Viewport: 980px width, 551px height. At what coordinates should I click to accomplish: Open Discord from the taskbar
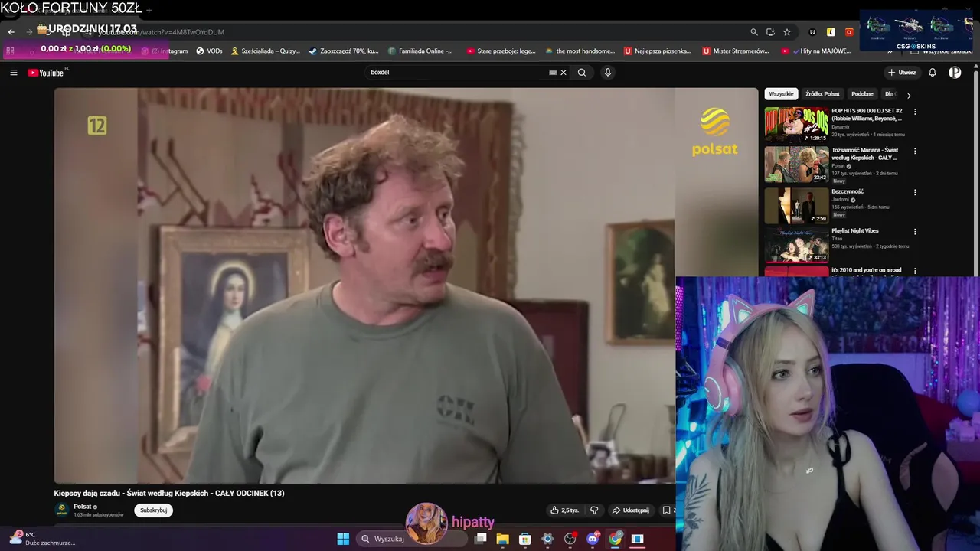pos(593,539)
